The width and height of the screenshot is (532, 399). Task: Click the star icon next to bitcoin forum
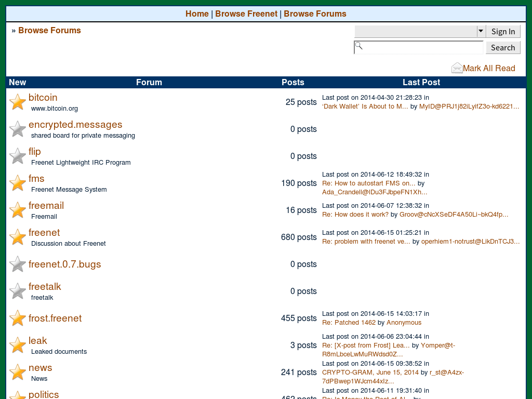(17, 102)
